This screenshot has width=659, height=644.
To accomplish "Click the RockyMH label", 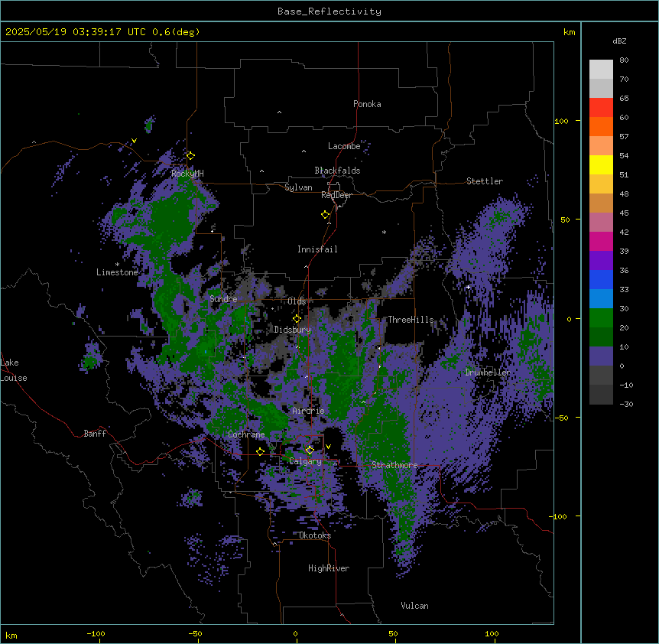I will (187, 174).
